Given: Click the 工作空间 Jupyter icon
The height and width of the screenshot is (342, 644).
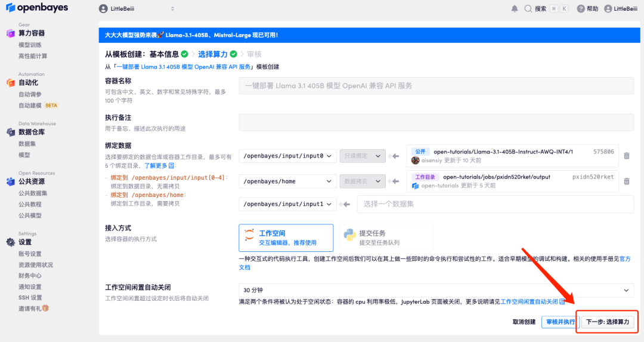Looking at the screenshot, I should point(249,235).
